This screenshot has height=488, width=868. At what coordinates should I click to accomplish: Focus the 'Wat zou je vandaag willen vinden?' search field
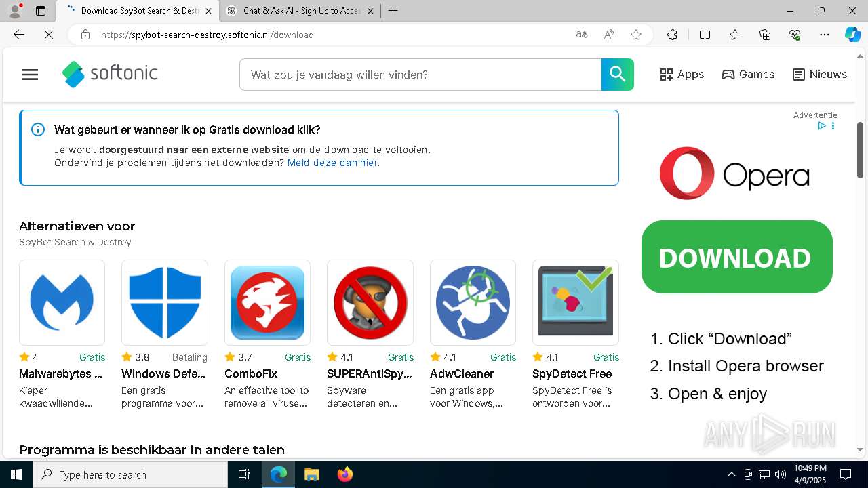(x=420, y=75)
